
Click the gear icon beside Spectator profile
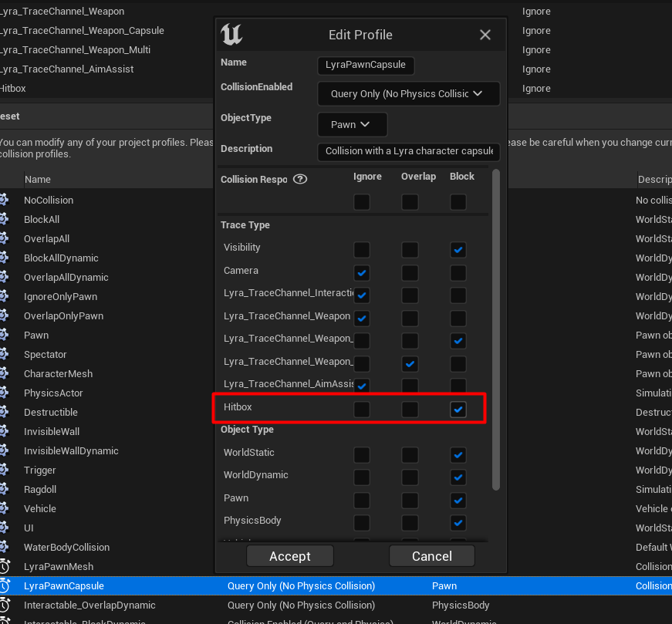(x=4, y=354)
